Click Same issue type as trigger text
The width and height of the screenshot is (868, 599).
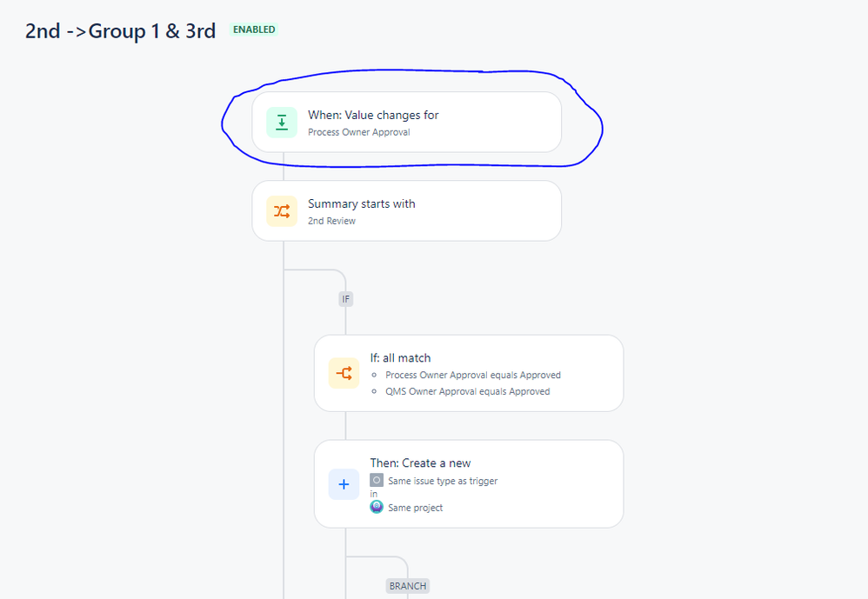443,481
